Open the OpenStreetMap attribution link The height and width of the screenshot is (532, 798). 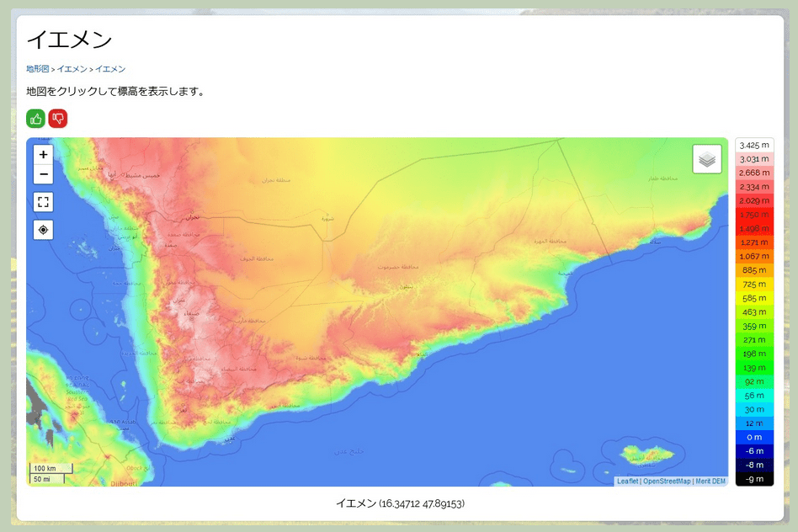[x=667, y=481]
